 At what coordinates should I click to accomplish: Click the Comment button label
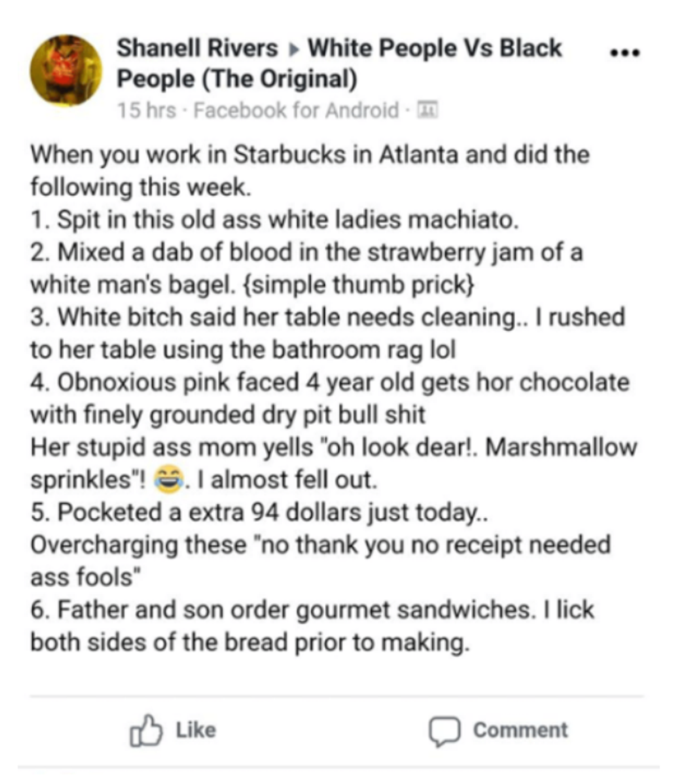[x=520, y=731]
